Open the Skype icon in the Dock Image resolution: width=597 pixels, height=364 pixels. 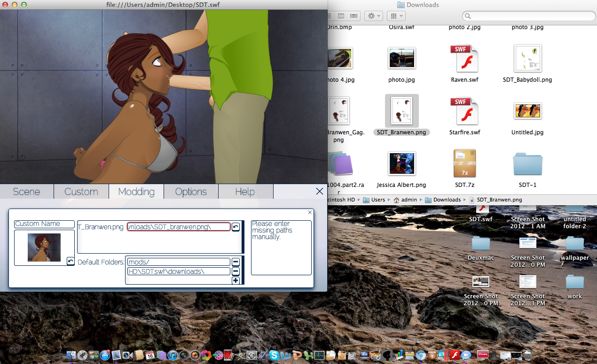point(274,356)
